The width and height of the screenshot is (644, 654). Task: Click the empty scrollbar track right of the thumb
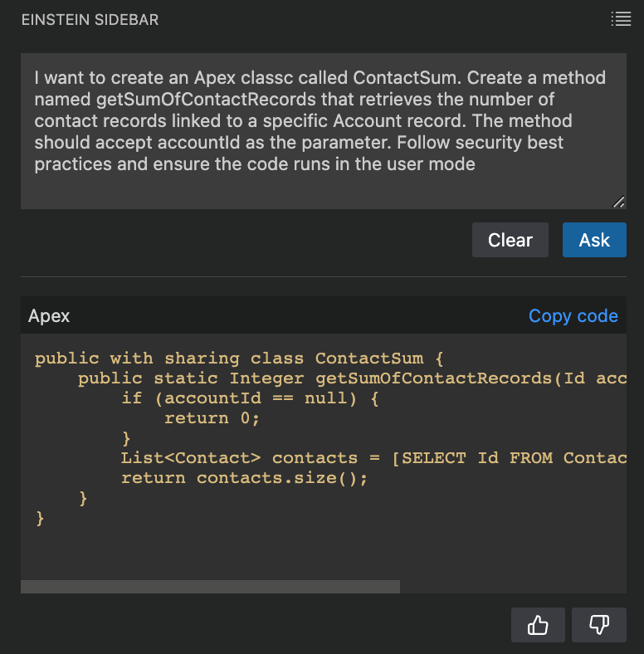513,587
